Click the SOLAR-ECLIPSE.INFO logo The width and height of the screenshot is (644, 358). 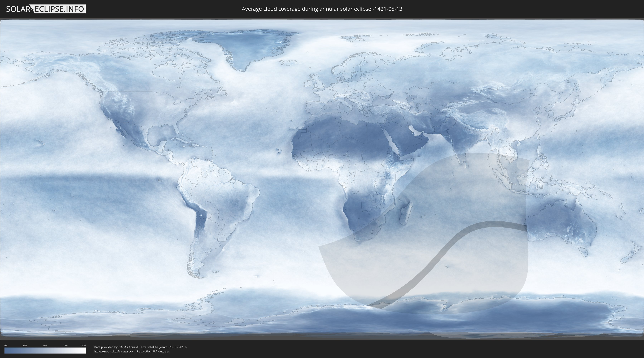click(46, 9)
